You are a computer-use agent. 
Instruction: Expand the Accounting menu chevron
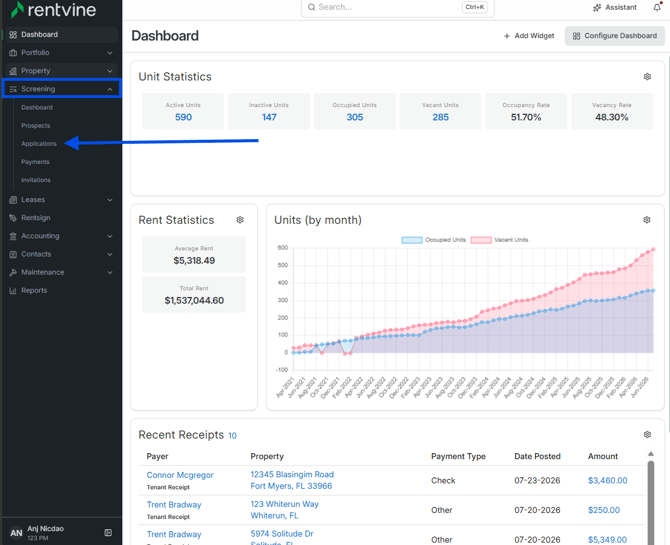(110, 236)
